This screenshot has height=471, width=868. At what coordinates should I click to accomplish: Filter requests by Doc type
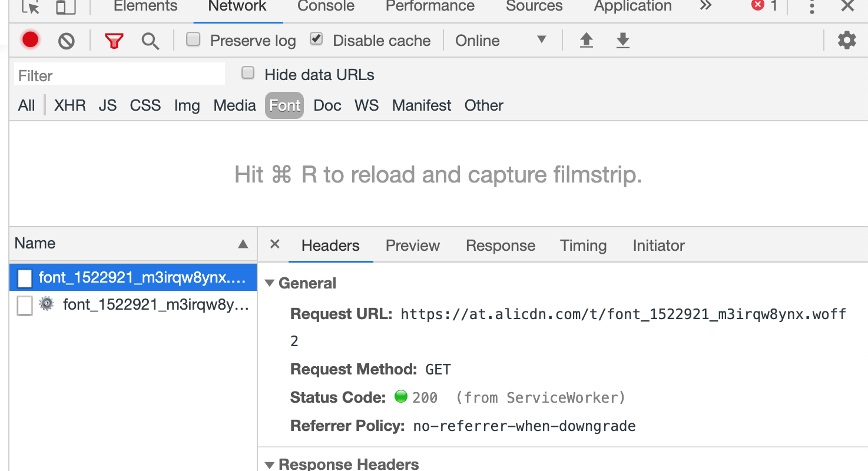click(327, 105)
